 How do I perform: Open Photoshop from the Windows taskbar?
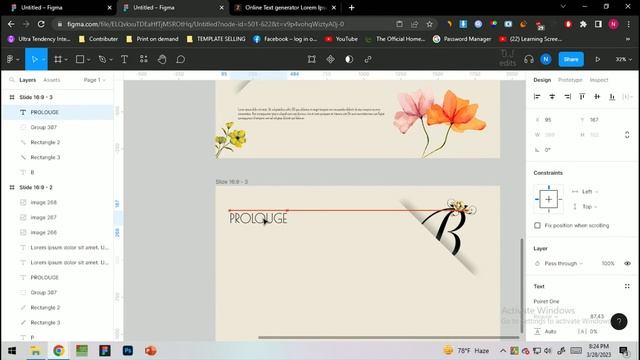(128, 351)
